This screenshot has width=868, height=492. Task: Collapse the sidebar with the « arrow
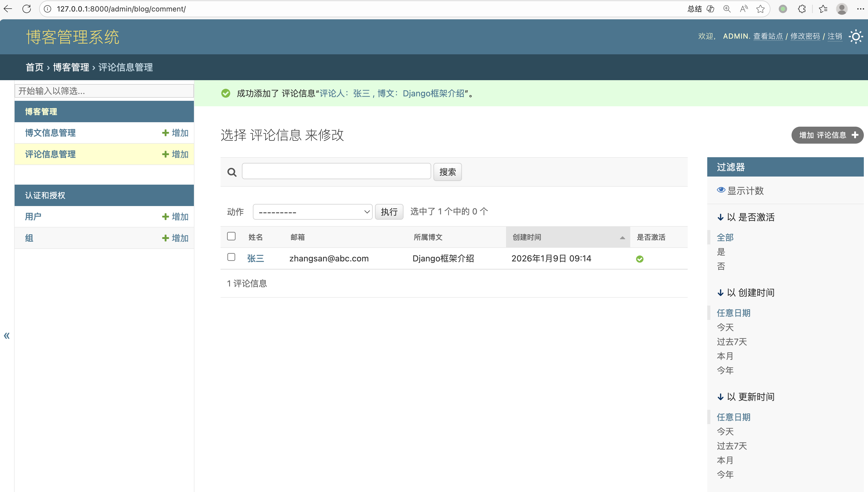click(x=7, y=336)
